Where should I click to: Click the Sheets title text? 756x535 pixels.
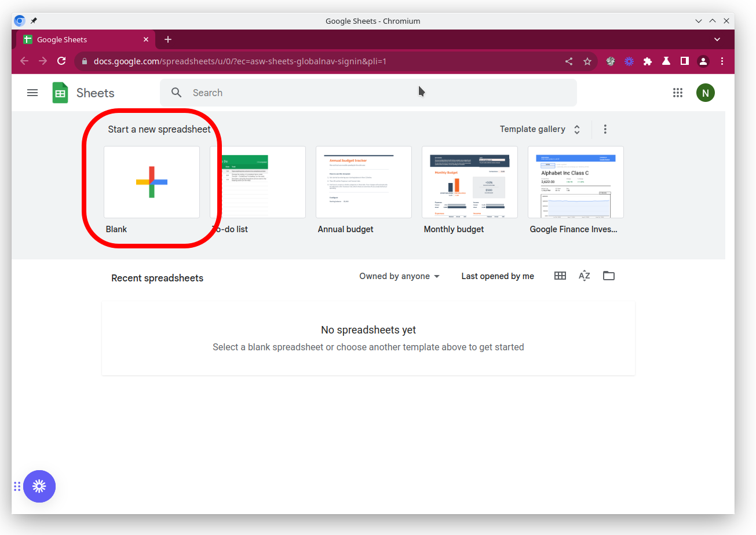click(96, 93)
